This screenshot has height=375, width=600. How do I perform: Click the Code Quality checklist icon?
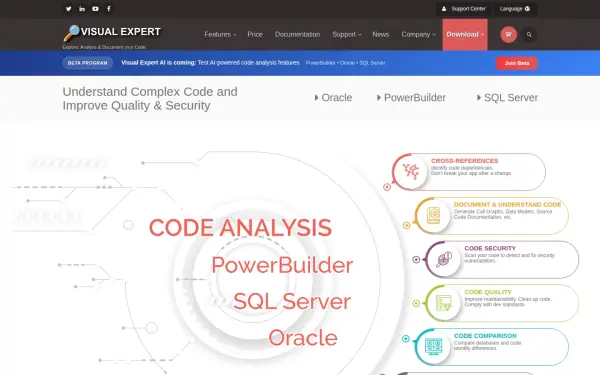(444, 303)
